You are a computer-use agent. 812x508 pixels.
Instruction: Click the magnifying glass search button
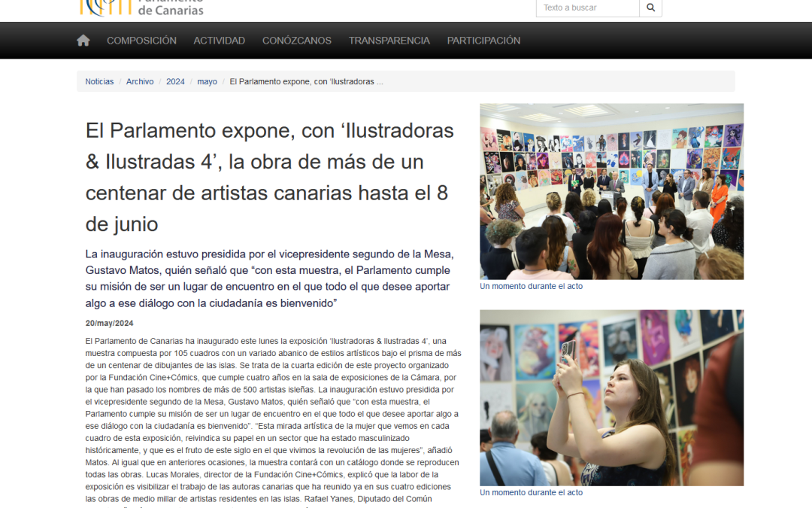[651, 8]
